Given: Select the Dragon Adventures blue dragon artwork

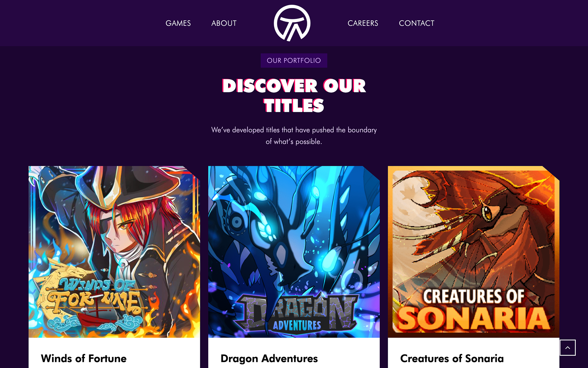Looking at the screenshot, I should point(294,252).
